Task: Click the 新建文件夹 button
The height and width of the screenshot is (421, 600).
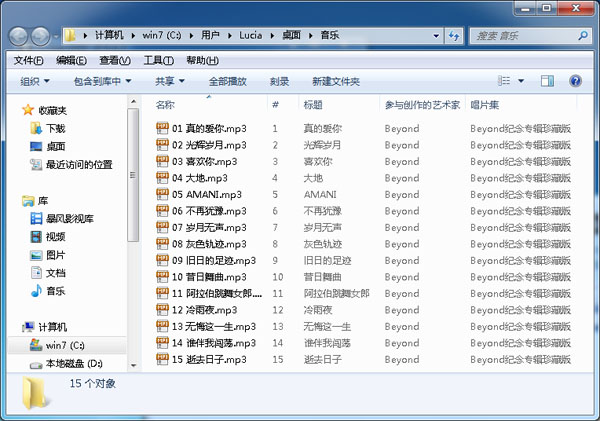Action: pos(336,81)
